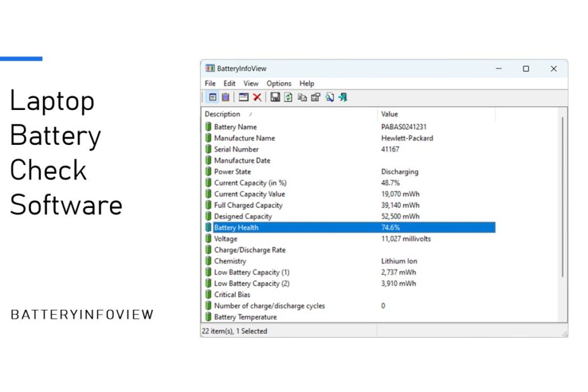This screenshot has width=588, height=392.
Task: Click the 52,500 mWh value
Action: click(x=400, y=216)
